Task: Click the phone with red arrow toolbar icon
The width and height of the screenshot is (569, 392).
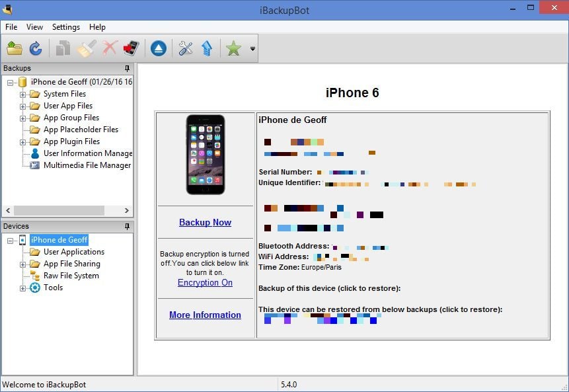Action: 132,48
